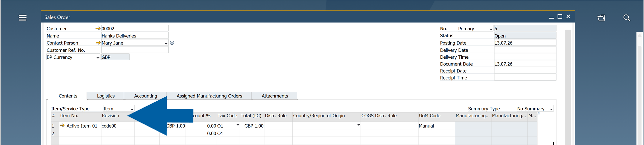Follow the Customer link arrow
Image resolution: width=644 pixels, height=145 pixels.
tap(98, 29)
